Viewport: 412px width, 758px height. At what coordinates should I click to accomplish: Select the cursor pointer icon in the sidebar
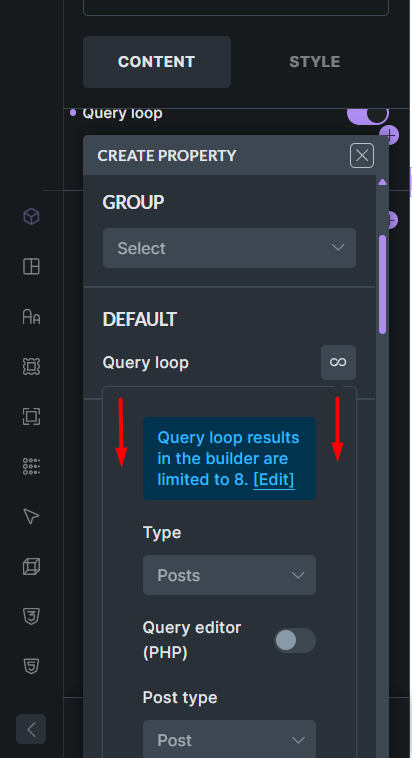(x=31, y=516)
